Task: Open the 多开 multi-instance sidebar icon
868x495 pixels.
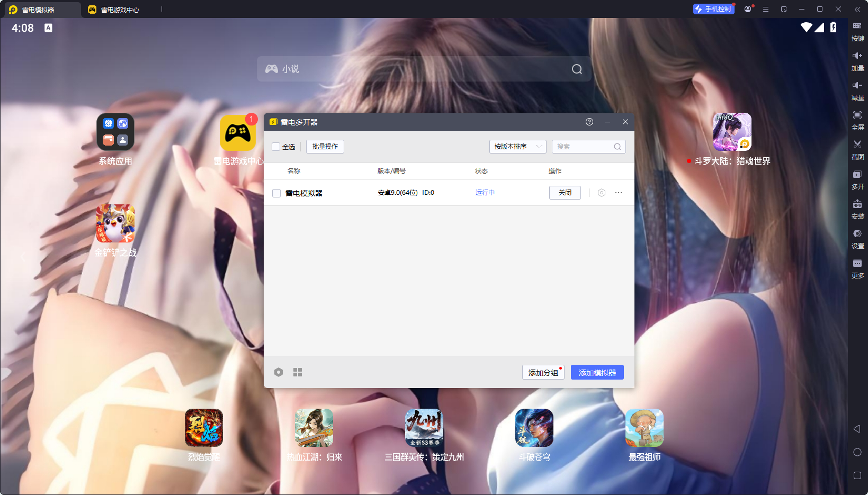Action: 857,175
